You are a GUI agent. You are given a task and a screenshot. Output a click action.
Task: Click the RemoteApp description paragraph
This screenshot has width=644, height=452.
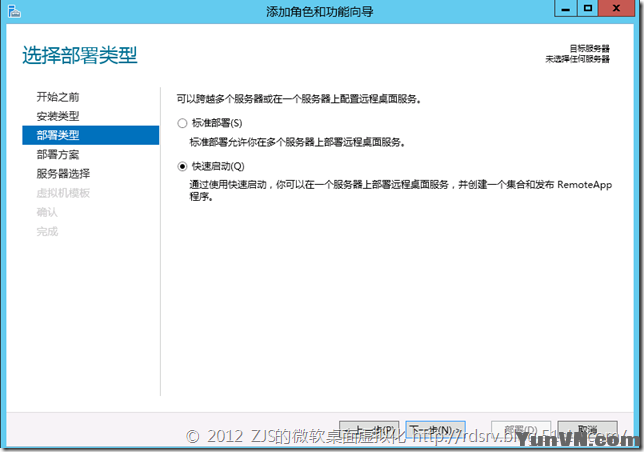click(x=400, y=190)
